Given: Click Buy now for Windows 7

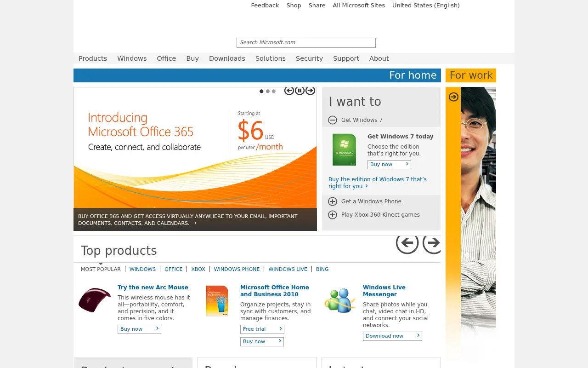Looking at the screenshot, I should coord(389,165).
